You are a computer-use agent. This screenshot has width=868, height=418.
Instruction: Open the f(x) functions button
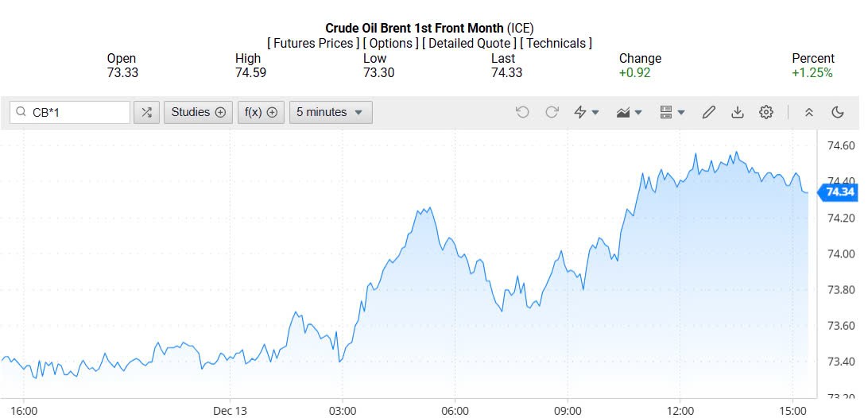pos(261,112)
